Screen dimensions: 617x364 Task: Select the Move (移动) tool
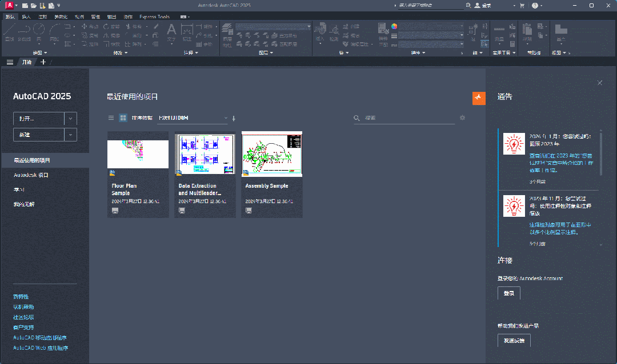(x=90, y=26)
